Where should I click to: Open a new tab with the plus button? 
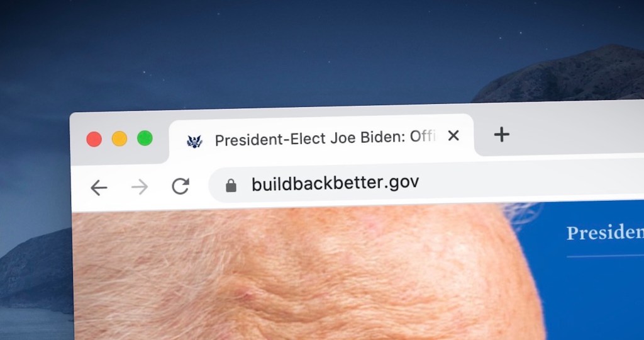(x=501, y=135)
